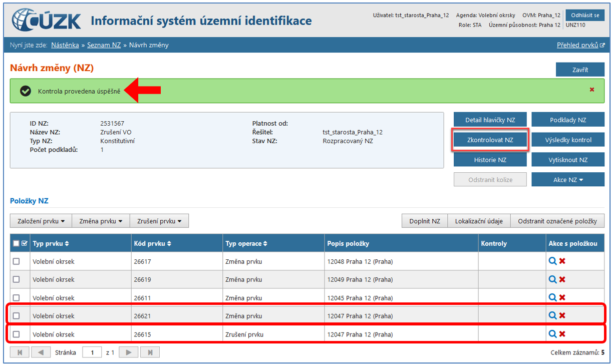Jump to last page in pagination
The height and width of the screenshot is (364, 611).
coord(150,352)
